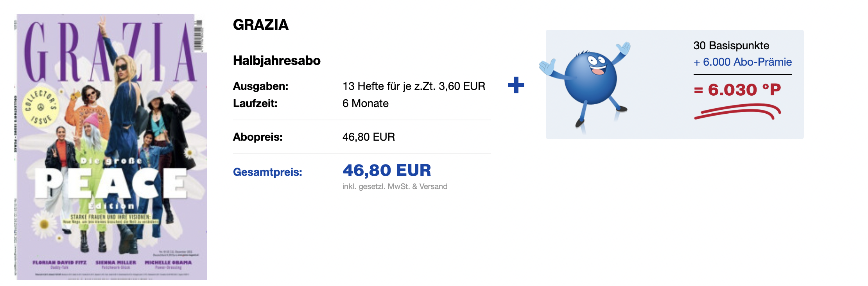Screen dimensions: 868x286
Task: Click the daisy flower on the cover's lower left
Action: coord(44,224)
